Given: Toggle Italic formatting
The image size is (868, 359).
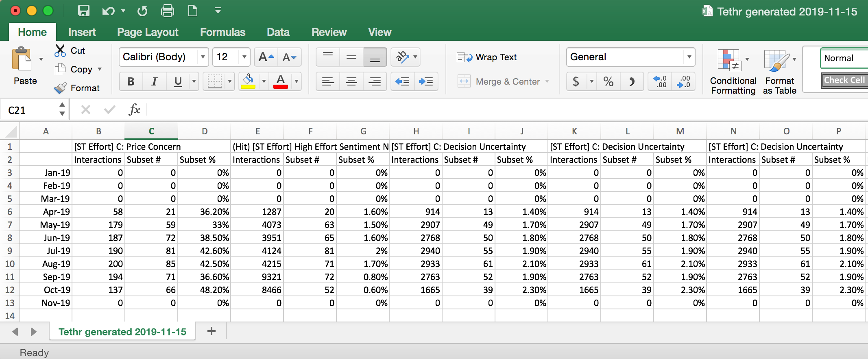Looking at the screenshot, I should tap(154, 81).
